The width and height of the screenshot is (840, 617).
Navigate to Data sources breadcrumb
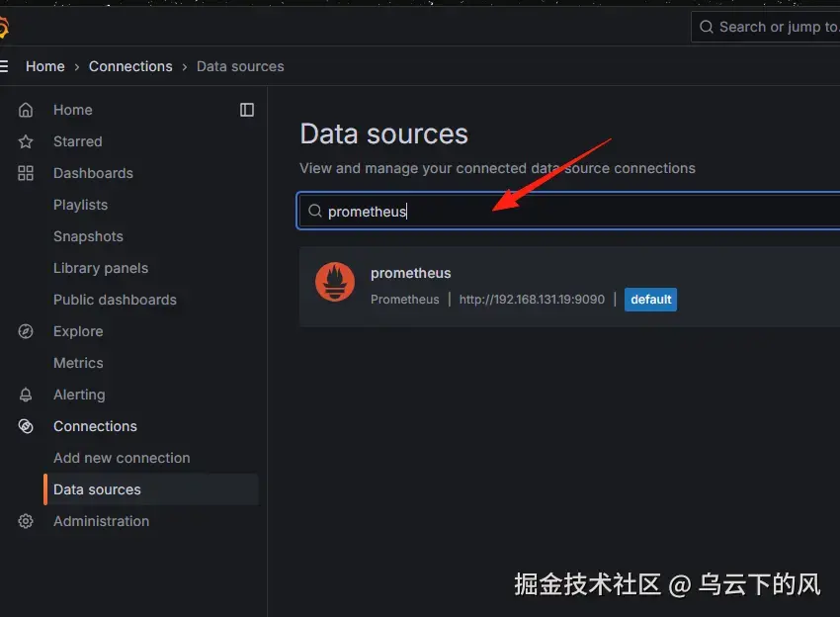239,66
